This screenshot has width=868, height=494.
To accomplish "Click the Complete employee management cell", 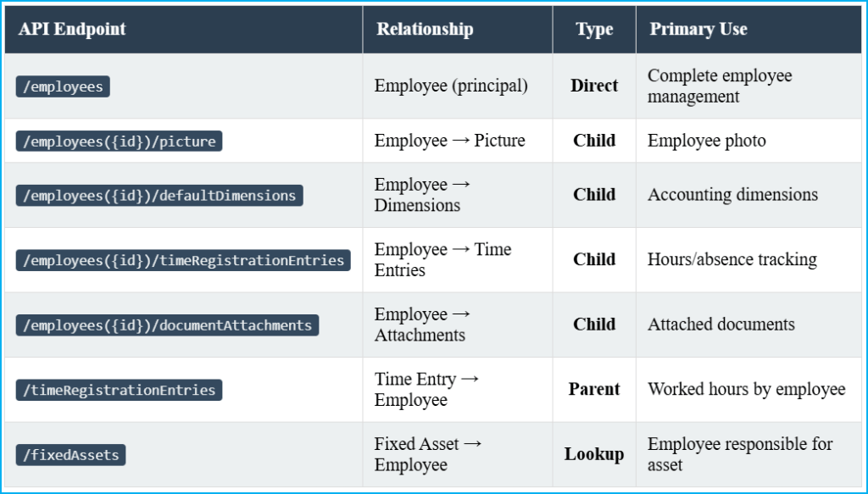I will point(720,86).
